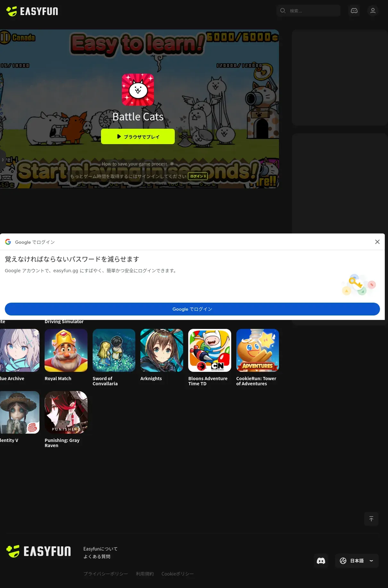Viewport: 388px width, 588px height.
Task: Open the プライバシーポリシー link
Action: [105, 574]
